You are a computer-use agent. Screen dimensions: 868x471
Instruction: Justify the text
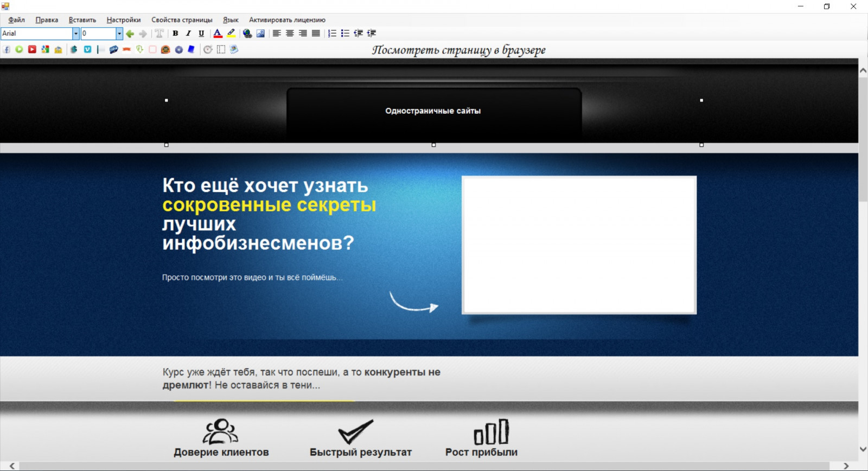pos(316,34)
